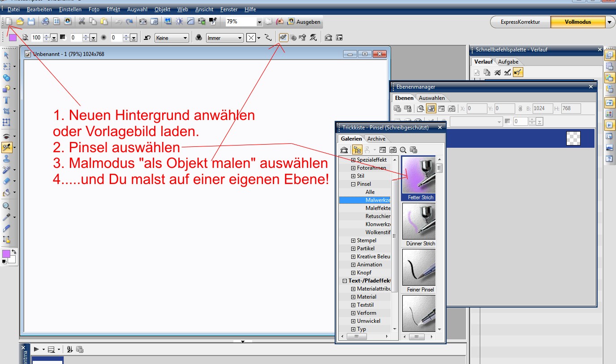Select the Stamp tool
616x364 pixels.
(6, 158)
